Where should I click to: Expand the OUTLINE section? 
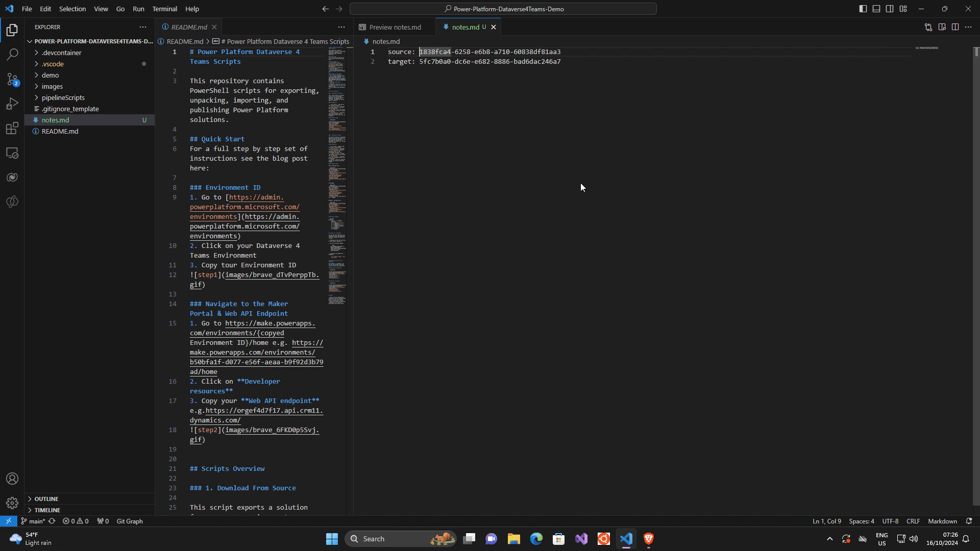tap(46, 498)
